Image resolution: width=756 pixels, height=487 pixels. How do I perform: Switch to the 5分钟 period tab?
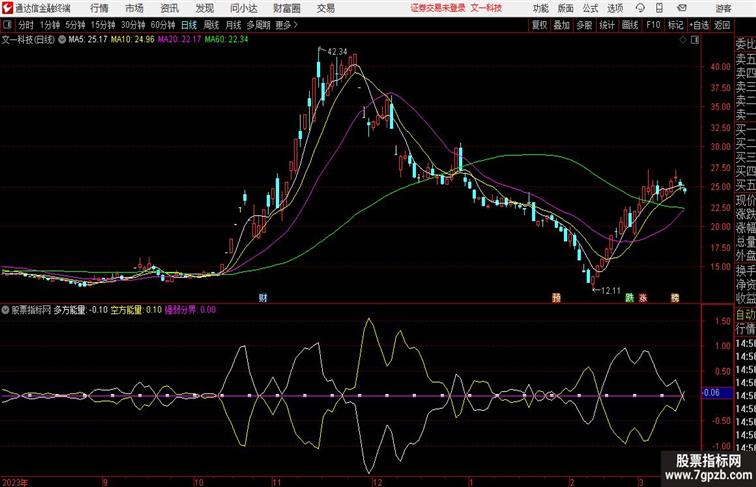75,25
